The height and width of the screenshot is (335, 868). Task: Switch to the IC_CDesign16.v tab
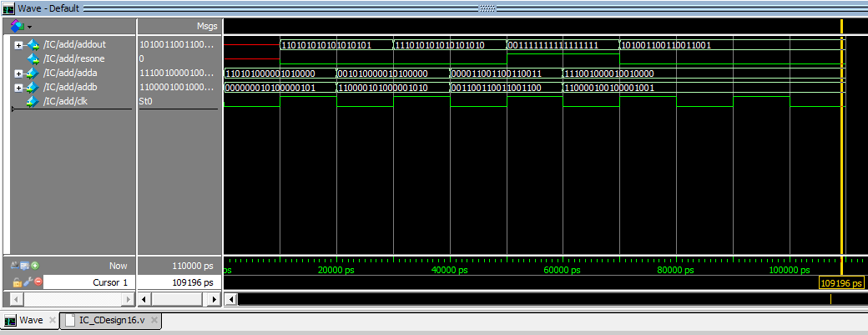pyautogui.click(x=107, y=321)
